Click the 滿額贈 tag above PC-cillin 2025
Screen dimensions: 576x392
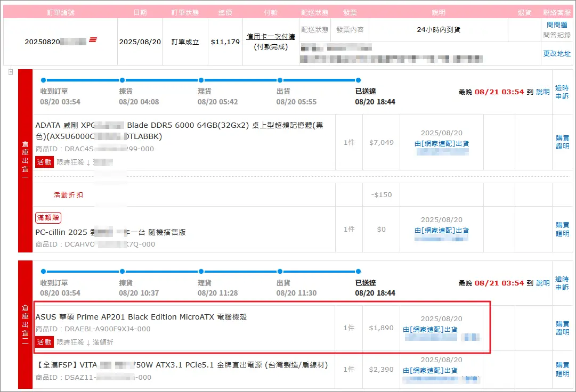click(x=48, y=217)
